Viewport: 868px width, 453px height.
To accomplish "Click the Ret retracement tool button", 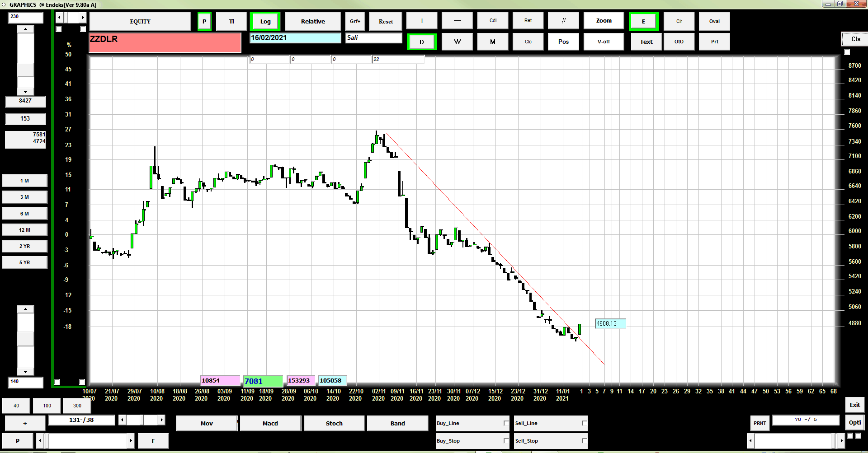I will coord(528,21).
